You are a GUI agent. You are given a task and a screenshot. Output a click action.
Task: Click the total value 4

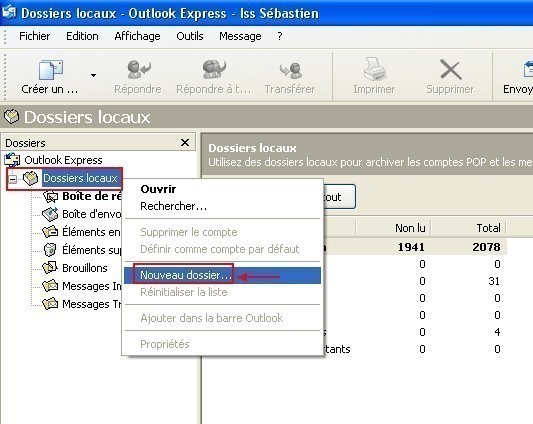[497, 332]
